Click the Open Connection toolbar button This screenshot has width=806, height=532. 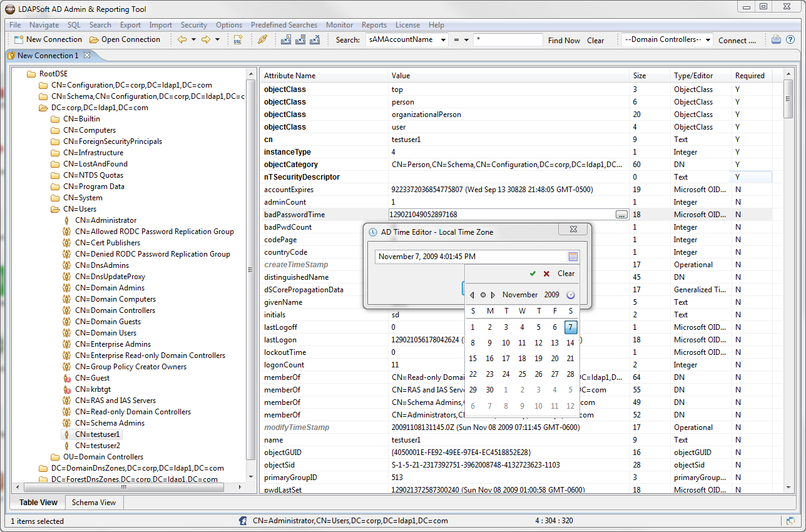click(125, 39)
